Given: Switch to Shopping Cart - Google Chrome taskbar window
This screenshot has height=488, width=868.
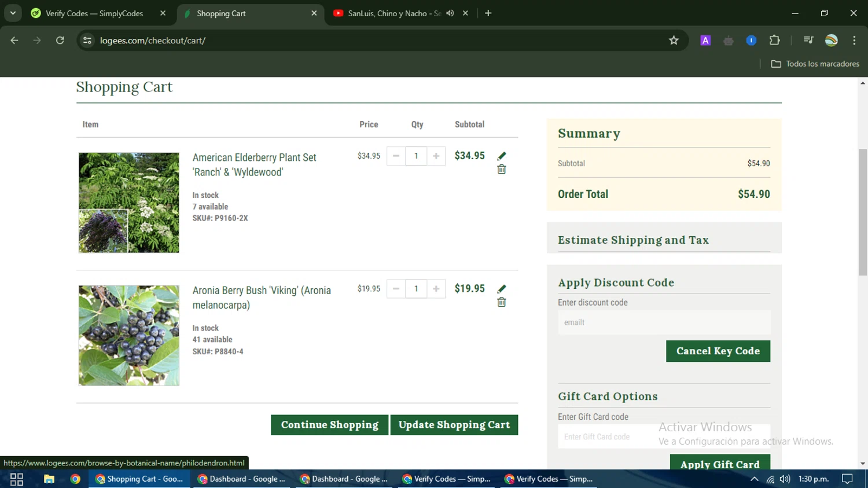Looking at the screenshot, I should tap(139, 479).
